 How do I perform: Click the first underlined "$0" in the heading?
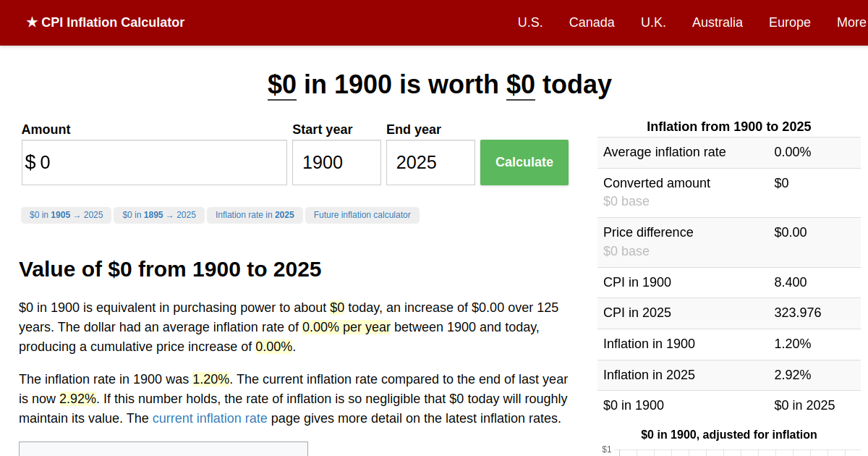(281, 84)
